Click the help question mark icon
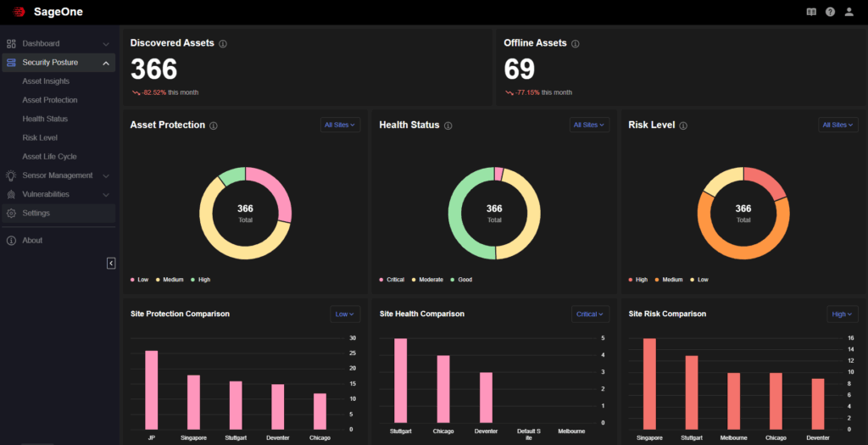 [x=830, y=12]
